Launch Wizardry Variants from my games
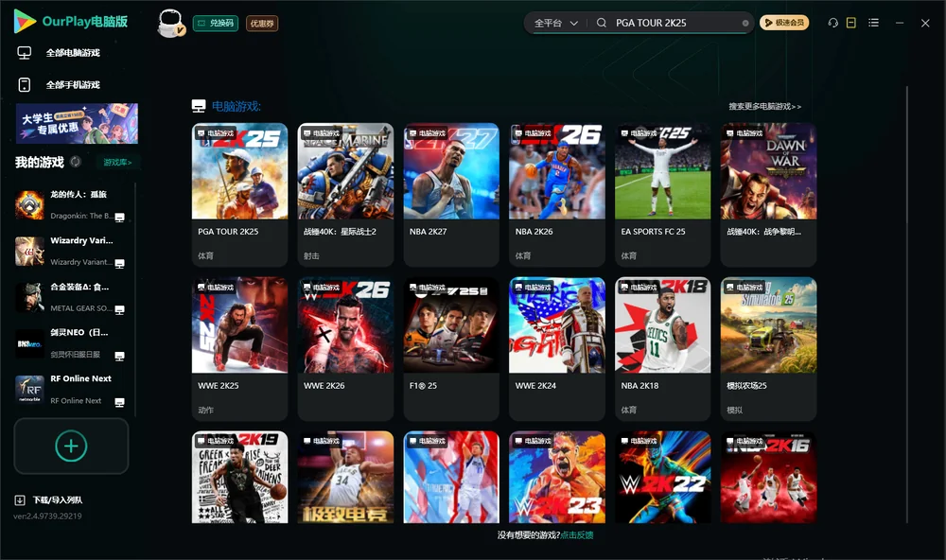Image resolution: width=946 pixels, height=560 pixels. (71, 251)
